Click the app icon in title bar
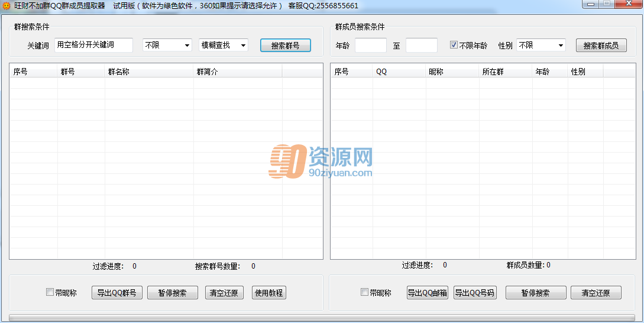 pyautogui.click(x=6, y=6)
